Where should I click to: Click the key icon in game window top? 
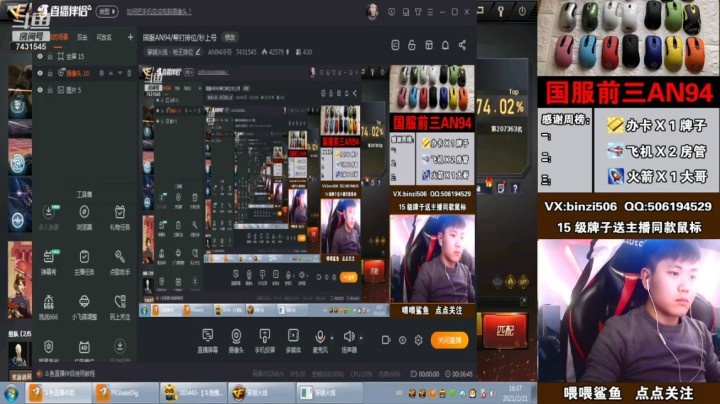501,11
